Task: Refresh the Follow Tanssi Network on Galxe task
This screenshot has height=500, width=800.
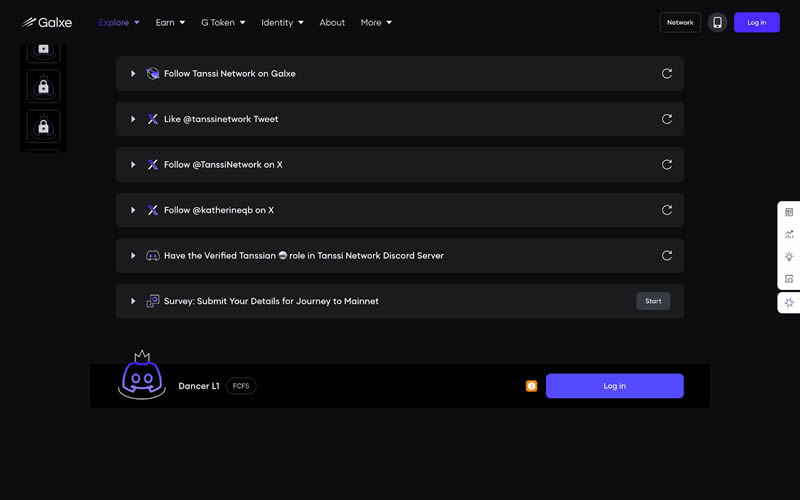Action: point(666,73)
